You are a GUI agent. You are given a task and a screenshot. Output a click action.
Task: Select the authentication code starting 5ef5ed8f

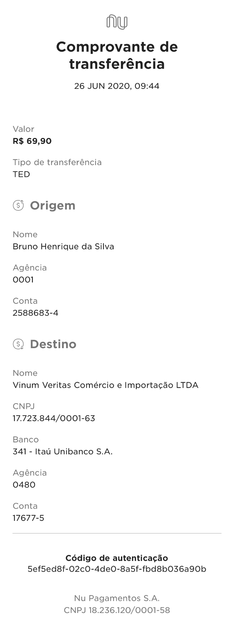[117, 569]
